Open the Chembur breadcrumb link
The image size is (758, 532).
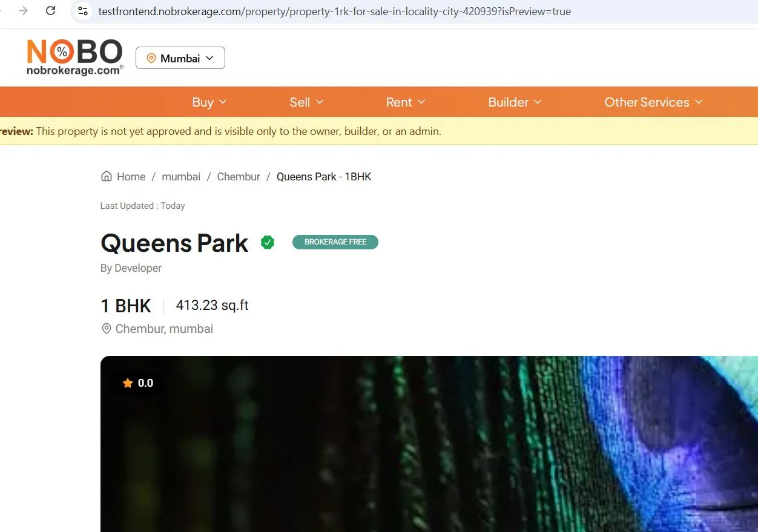point(239,177)
